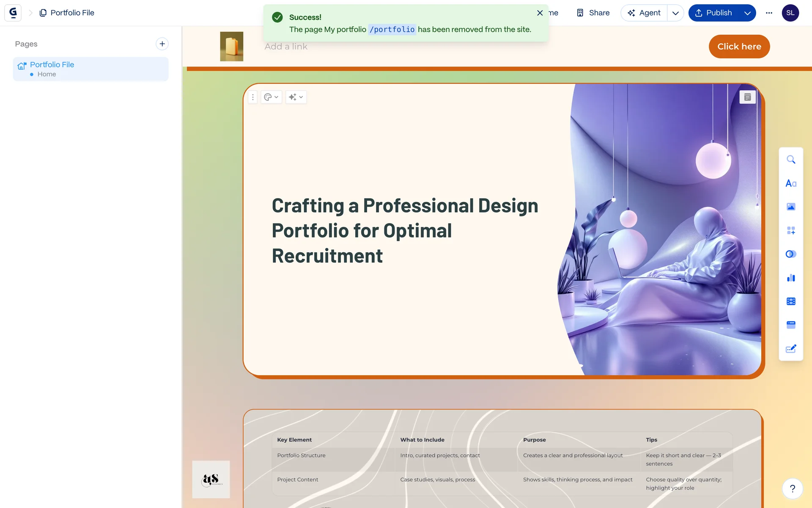Image resolution: width=812 pixels, height=508 pixels.
Task: Open the image insert panel
Action: (791, 207)
